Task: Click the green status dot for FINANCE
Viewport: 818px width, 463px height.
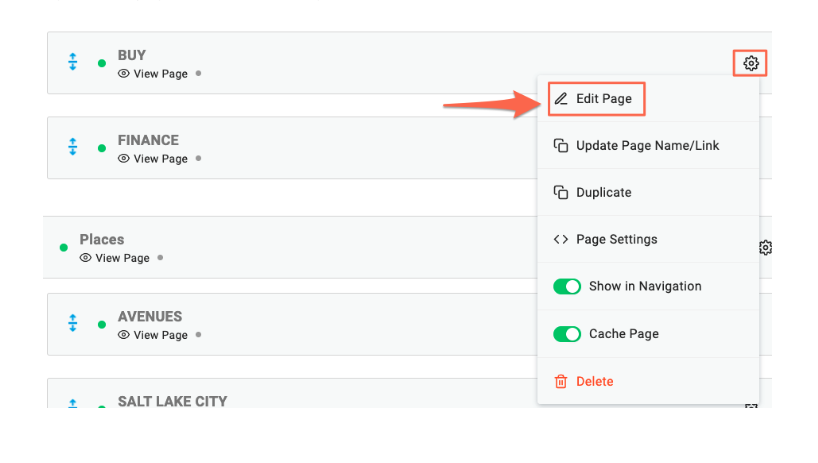Action: click(x=102, y=148)
